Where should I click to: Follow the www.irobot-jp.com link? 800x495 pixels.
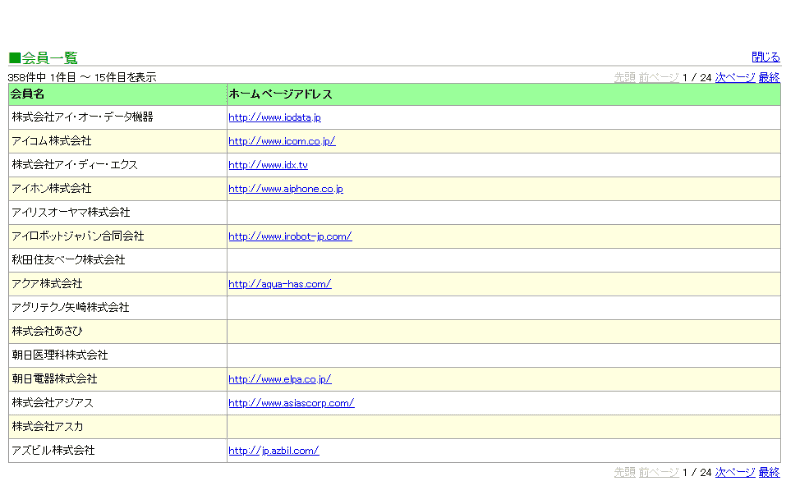pyautogui.click(x=290, y=236)
